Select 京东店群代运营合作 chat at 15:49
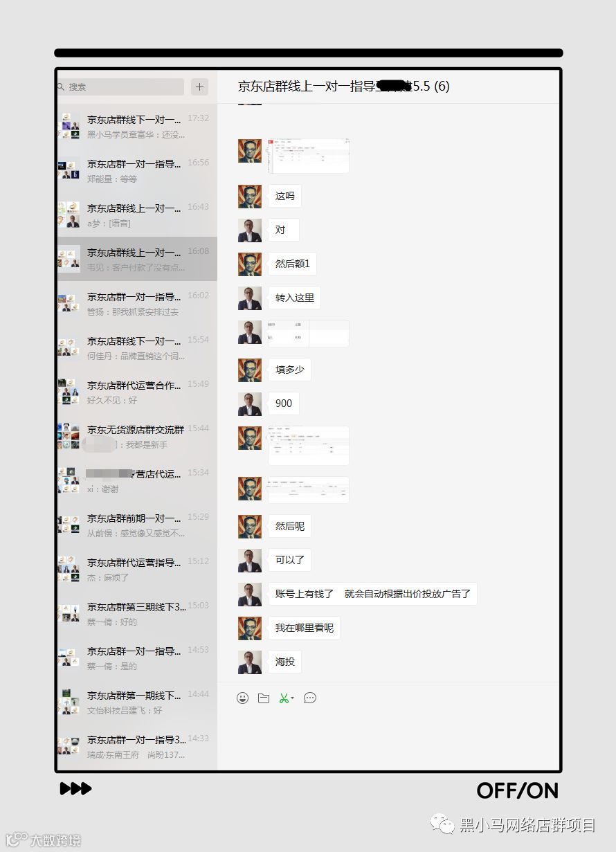This screenshot has width=616, height=852. coord(137,392)
